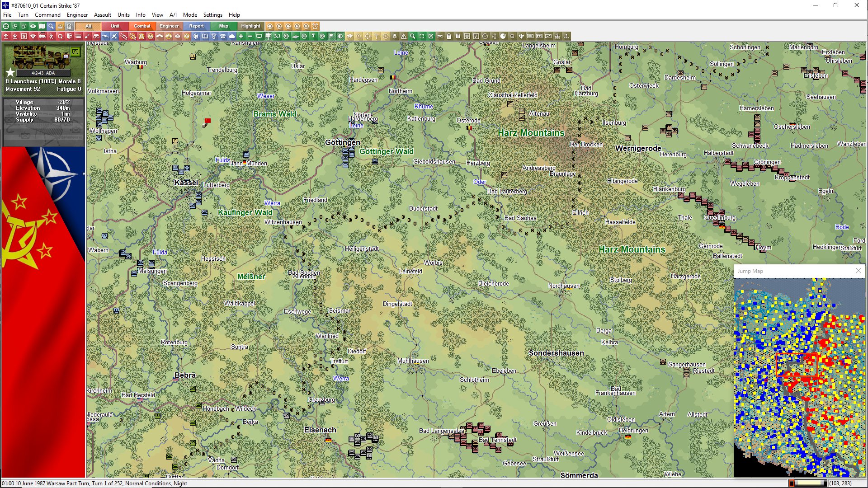The height and width of the screenshot is (488, 868).
Task: Select the Engineer toolbar tab
Action: (x=169, y=26)
